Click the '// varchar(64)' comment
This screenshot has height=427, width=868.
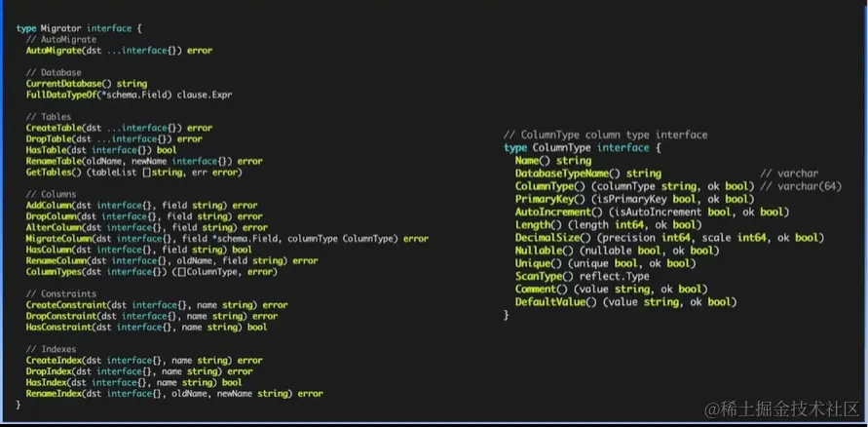(x=801, y=186)
